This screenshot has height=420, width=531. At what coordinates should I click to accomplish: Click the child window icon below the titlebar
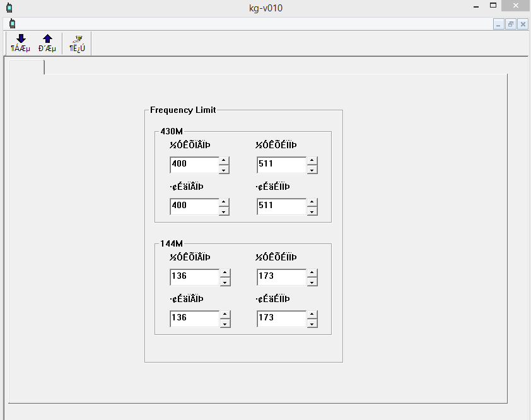tap(11, 23)
